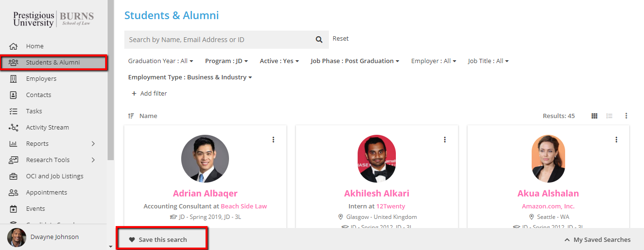This screenshot has width=644, height=250.
Task: Open results options three-dot menu
Action: 626,116
